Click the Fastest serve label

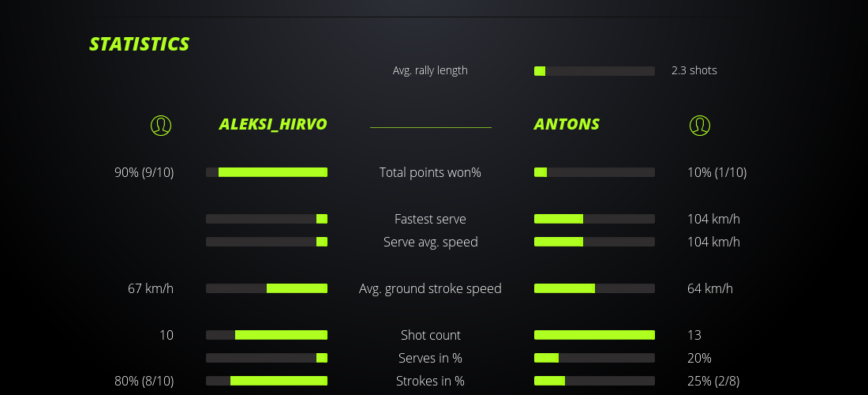coord(430,219)
